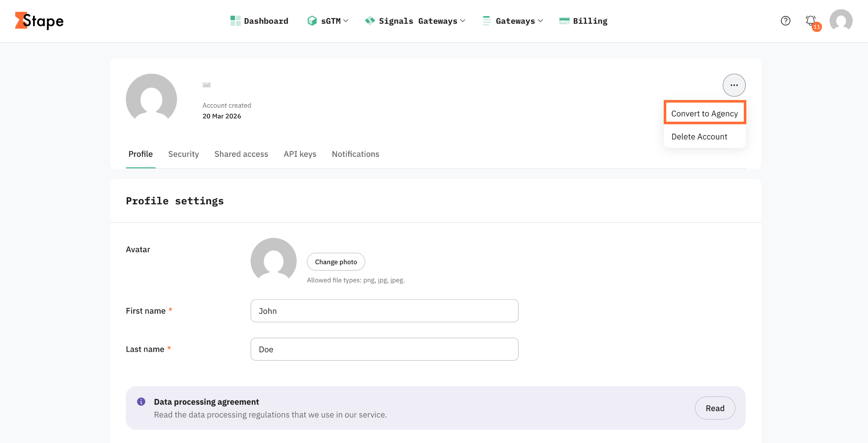Click the Signals Gateways diamond icon

pos(370,21)
